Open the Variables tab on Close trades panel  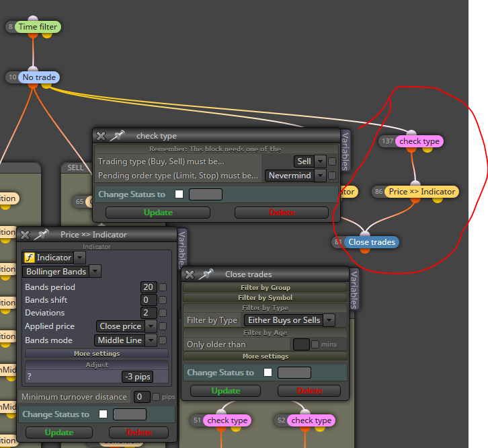coord(354,289)
